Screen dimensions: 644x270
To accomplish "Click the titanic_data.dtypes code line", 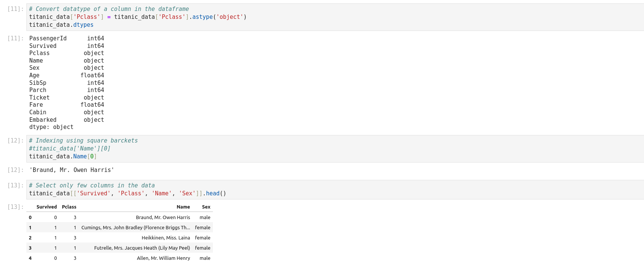I will pos(61,25).
